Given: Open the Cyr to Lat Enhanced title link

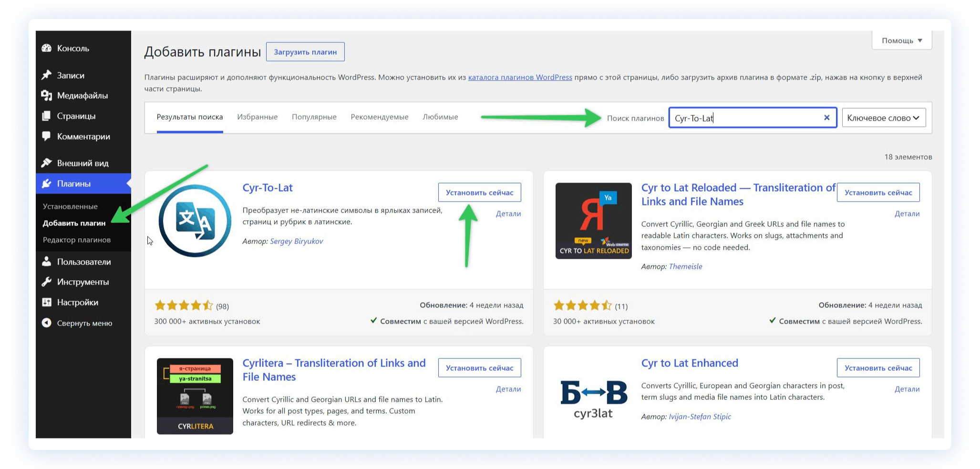Looking at the screenshot, I should coord(690,363).
